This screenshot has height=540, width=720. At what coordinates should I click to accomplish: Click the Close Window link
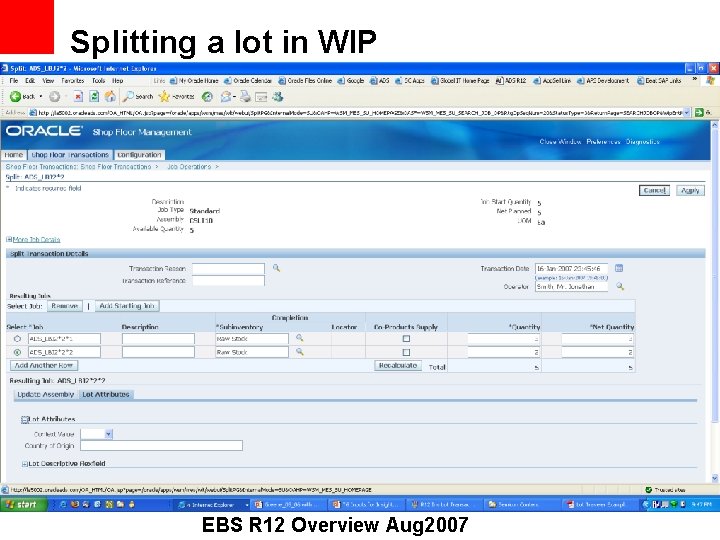click(560, 141)
